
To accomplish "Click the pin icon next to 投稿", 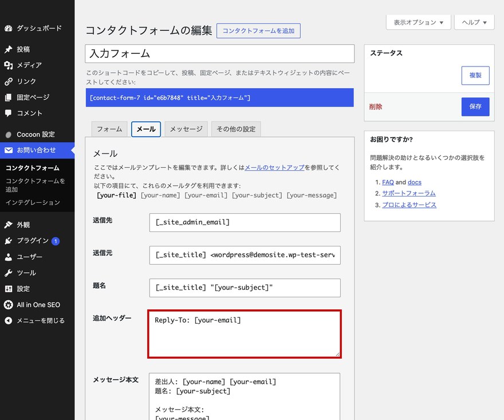I will pyautogui.click(x=9, y=49).
